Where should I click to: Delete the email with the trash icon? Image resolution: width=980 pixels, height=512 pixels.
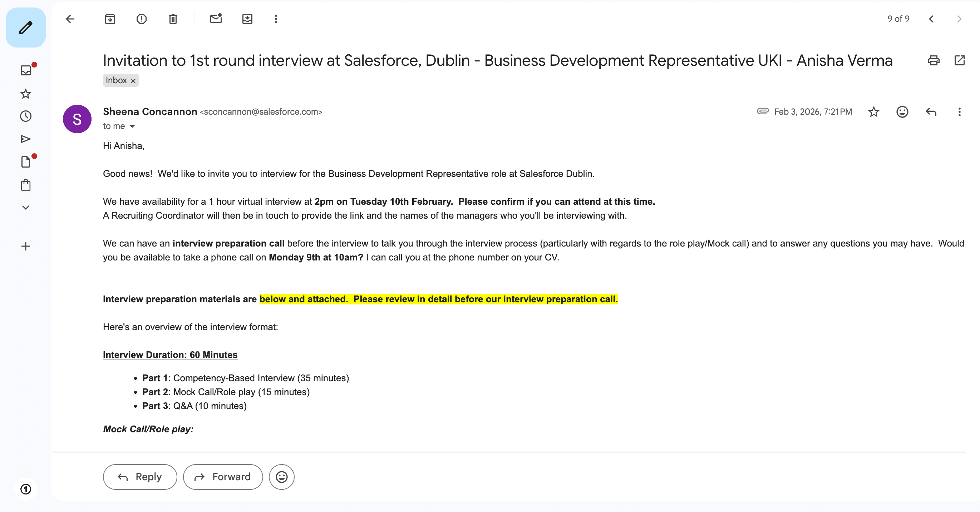173,19
